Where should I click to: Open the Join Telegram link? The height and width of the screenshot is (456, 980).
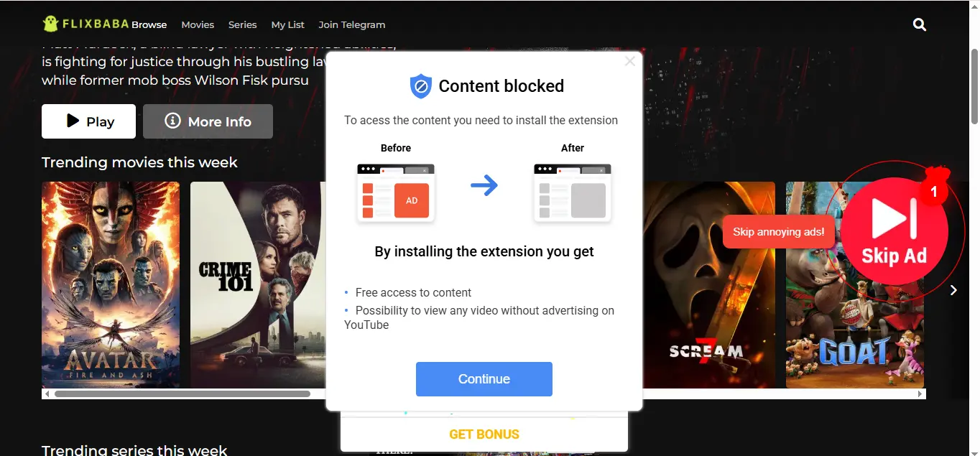352,24
